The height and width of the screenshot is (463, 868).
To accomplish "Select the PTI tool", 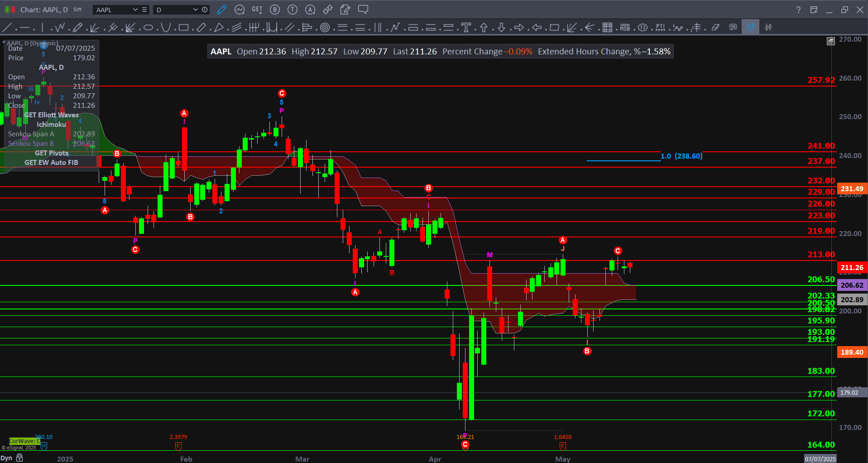I will click(x=660, y=28).
